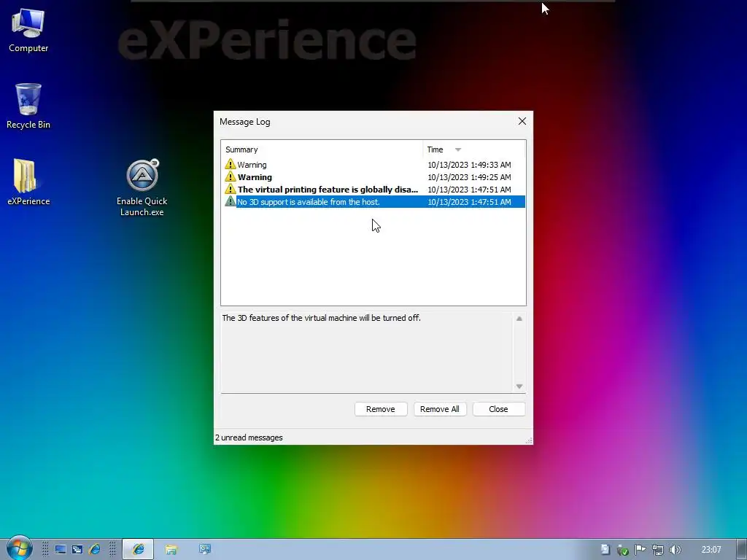Click Safely Remove Hardware tray icon
747x560 pixels.
[x=622, y=550]
